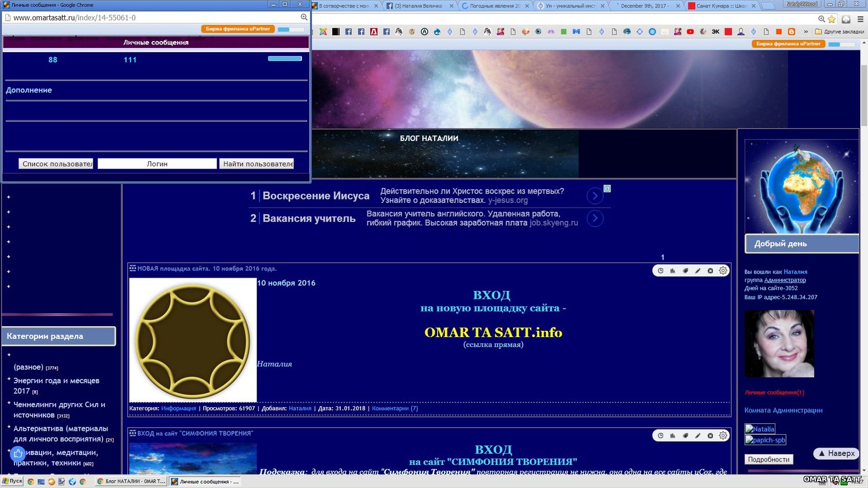
Task: Close the ad using the AdChoices corner icon
Action: point(607,188)
